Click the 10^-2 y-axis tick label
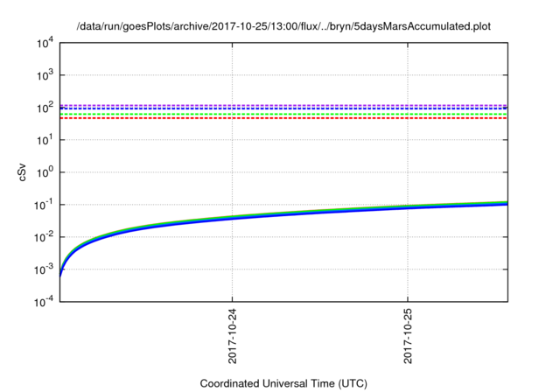The width and height of the screenshot is (560, 392). [44, 238]
